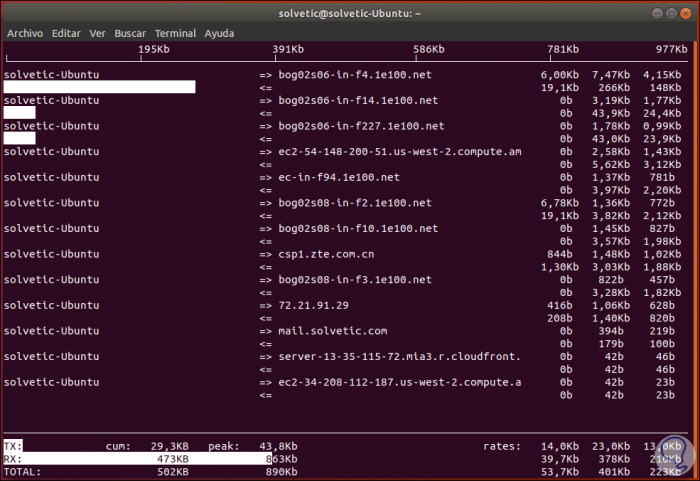Click the 195Kb scale label
Screen dimensions: 700x481
point(154,49)
